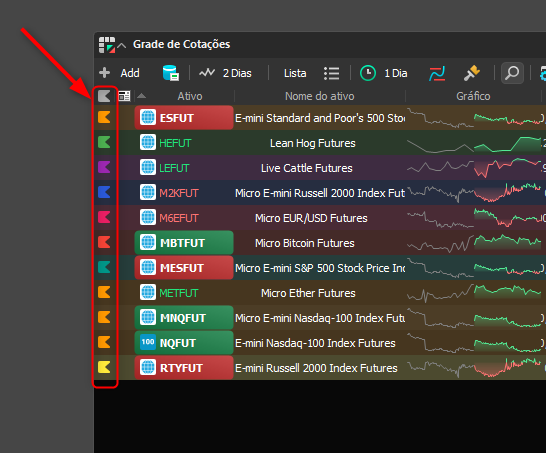Click the pink flag on M6EFUT row
The image size is (546, 453).
pos(104,217)
